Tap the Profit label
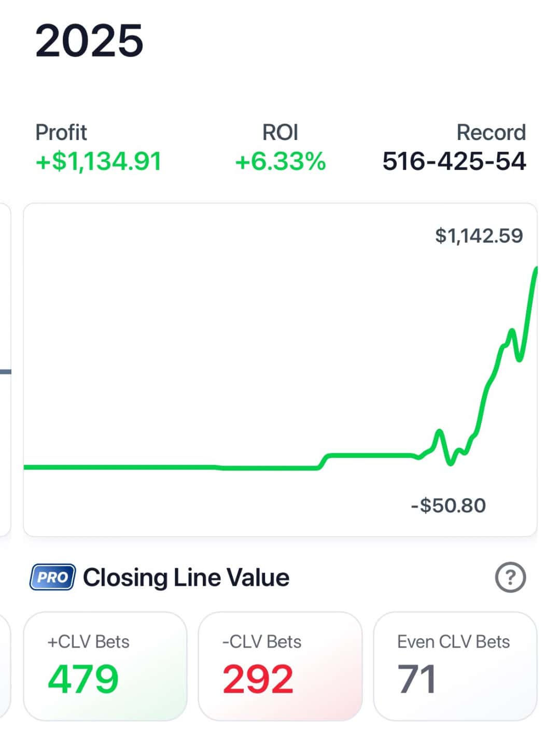The height and width of the screenshot is (730, 560). pos(61,132)
